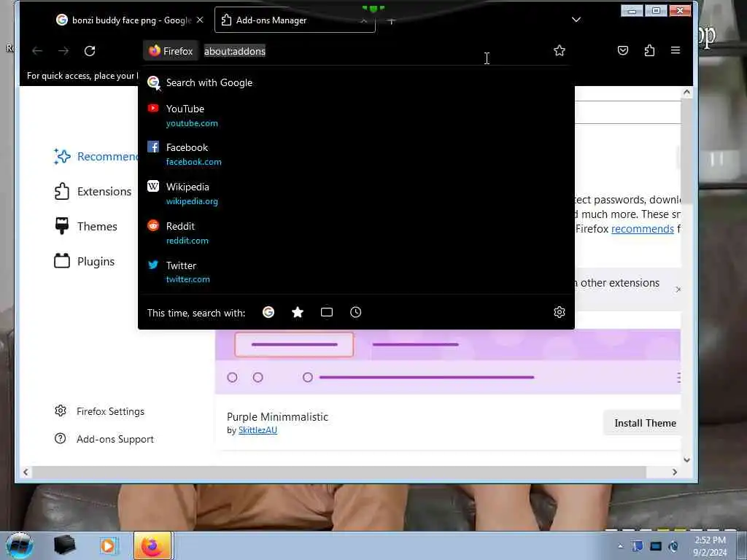Search this time in Bookmarks star
Screen dimensions: 747x560
tap(298, 312)
